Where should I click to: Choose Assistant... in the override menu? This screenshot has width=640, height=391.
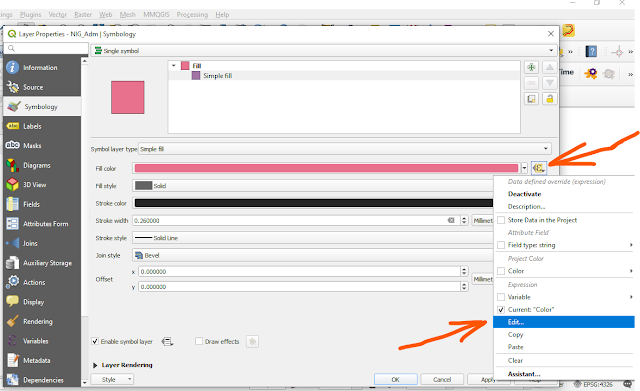pyautogui.click(x=524, y=374)
